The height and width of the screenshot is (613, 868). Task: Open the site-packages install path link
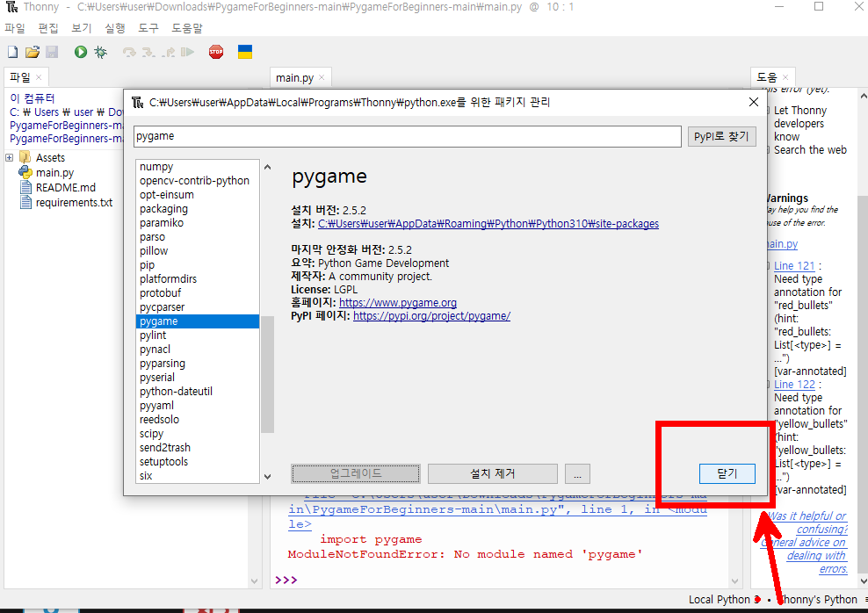tap(488, 224)
